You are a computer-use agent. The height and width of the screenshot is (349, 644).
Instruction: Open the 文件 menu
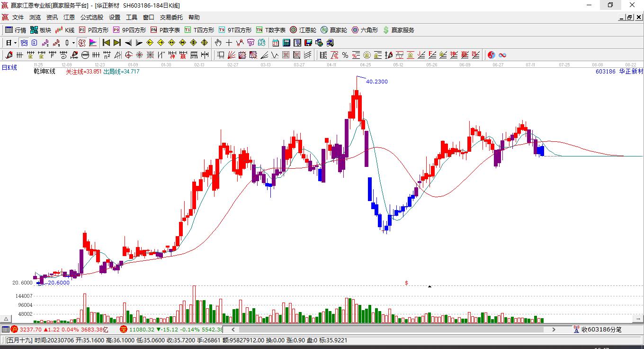[18, 17]
